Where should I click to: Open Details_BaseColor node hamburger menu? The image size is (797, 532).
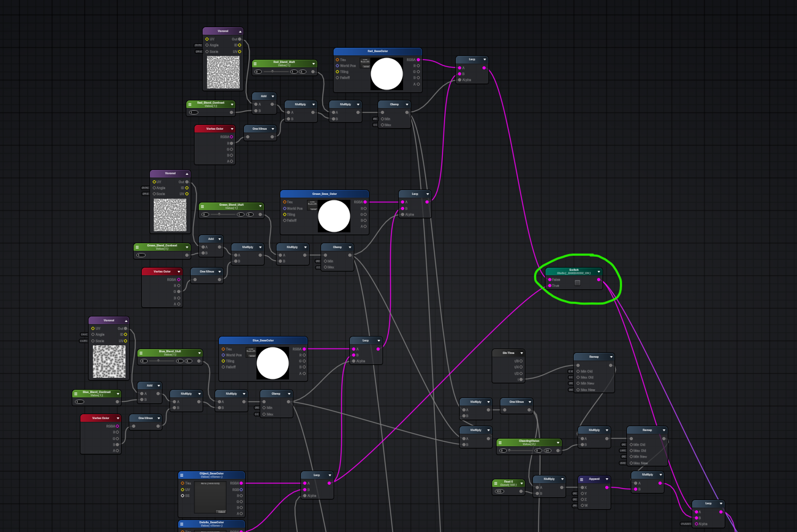[182, 524]
